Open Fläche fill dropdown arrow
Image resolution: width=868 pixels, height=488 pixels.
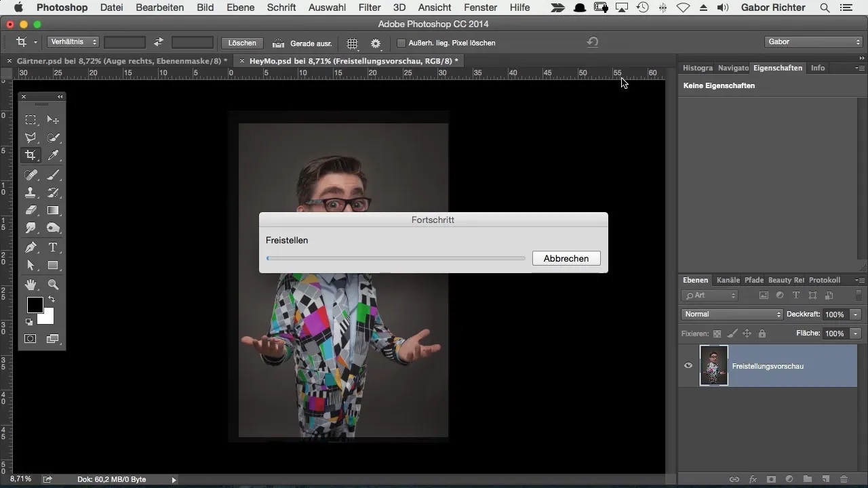[856, 333]
